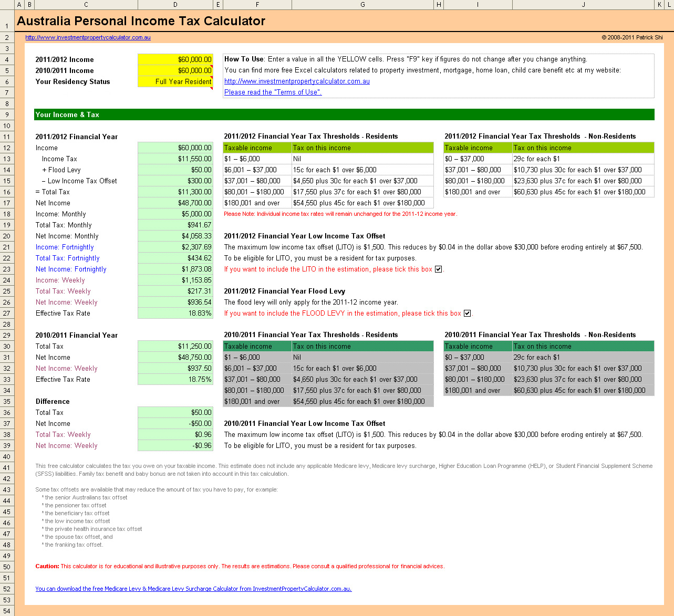Tick the FLOOD LEVY estimation checkbox
This screenshot has width=674, height=616.
tap(467, 313)
